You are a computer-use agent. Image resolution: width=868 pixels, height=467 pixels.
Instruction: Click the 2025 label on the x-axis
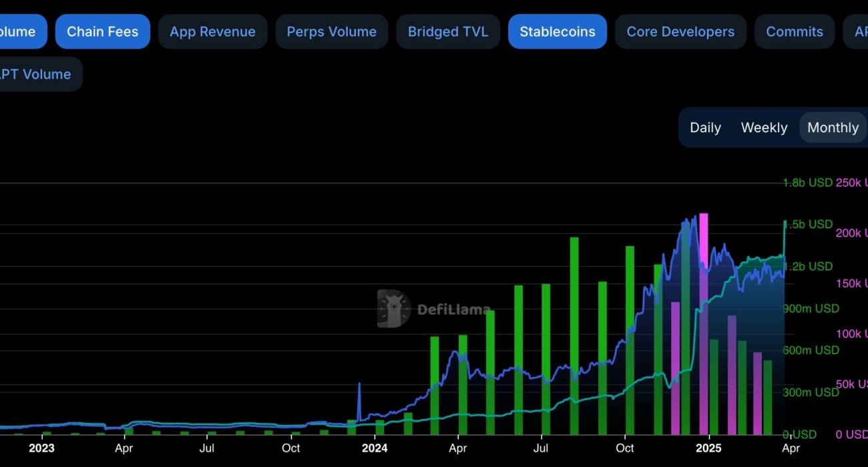(708, 448)
